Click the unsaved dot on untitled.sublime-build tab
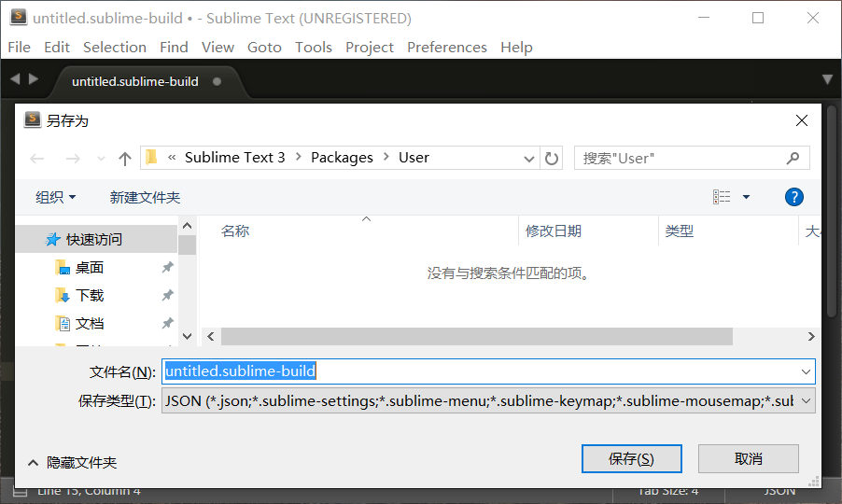Screen dimensions: 842x504 click(217, 81)
